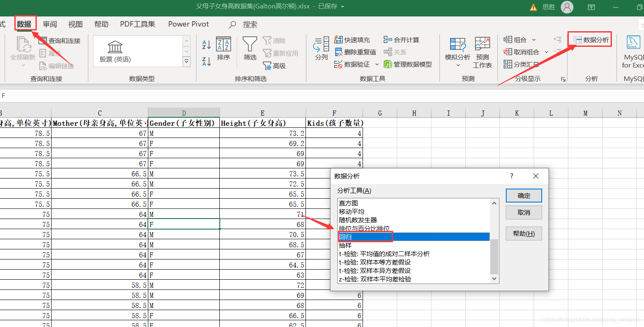This screenshot has width=644, height=327.
Task: Click OK (确定) in Data Analysis dialog
Action: [524, 195]
